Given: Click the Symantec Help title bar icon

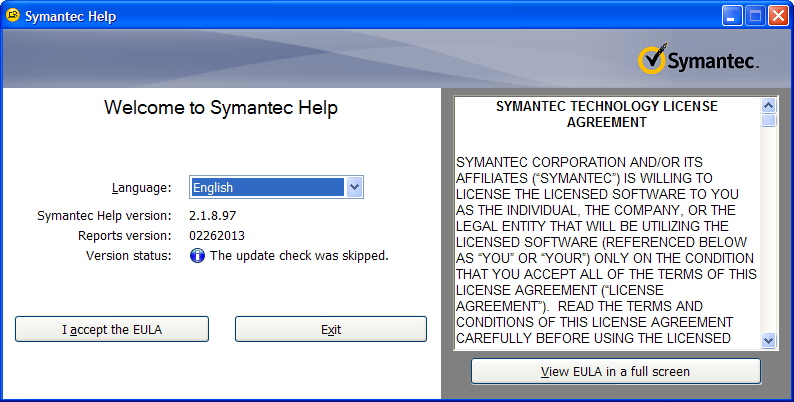Looking at the screenshot, I should pos(12,16).
